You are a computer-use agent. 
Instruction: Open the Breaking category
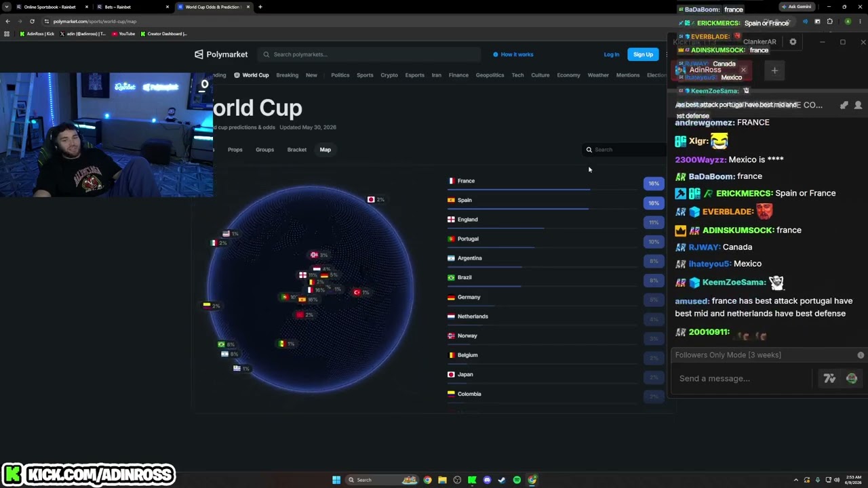pos(287,75)
